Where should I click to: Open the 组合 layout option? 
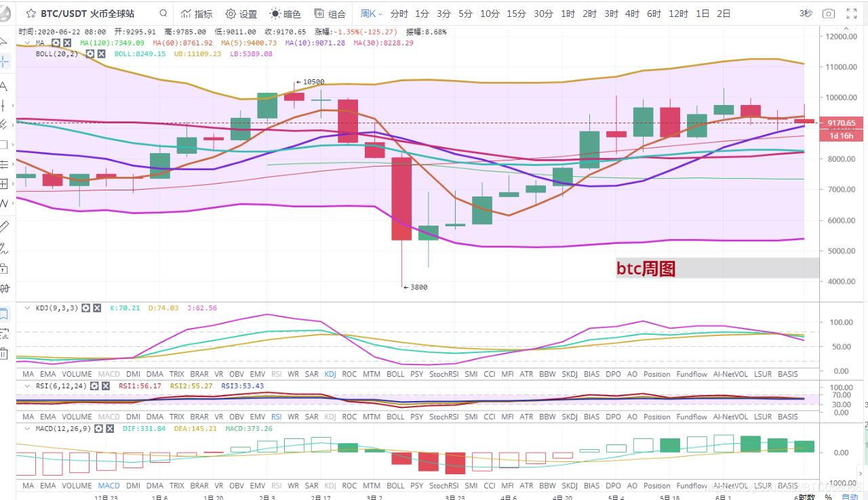pos(330,14)
